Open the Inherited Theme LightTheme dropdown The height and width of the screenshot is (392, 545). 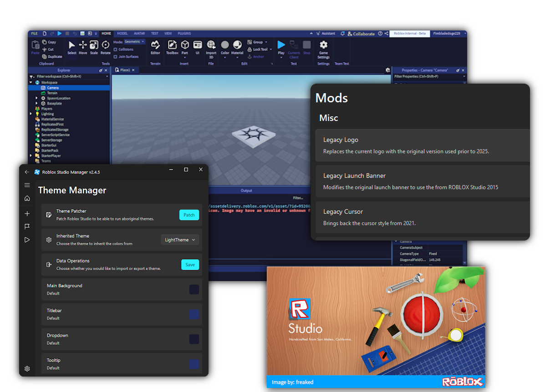click(x=180, y=240)
